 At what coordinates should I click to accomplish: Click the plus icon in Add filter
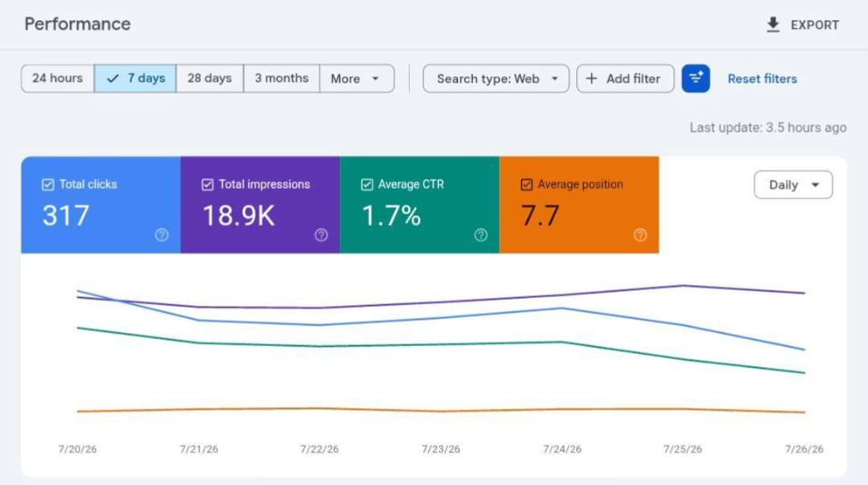(x=591, y=78)
